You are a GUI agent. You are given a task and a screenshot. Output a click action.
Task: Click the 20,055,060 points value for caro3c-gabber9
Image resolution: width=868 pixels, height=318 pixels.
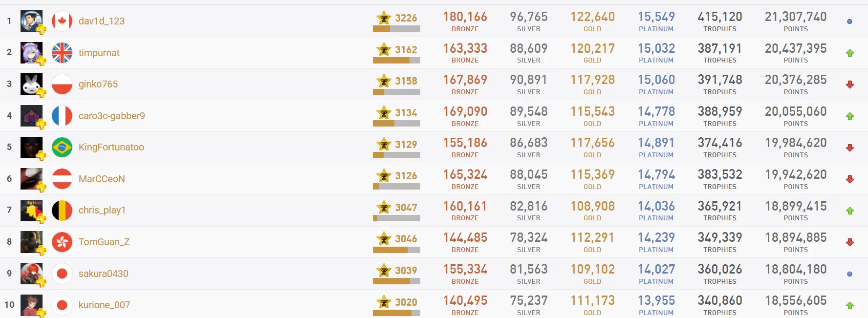tap(796, 111)
